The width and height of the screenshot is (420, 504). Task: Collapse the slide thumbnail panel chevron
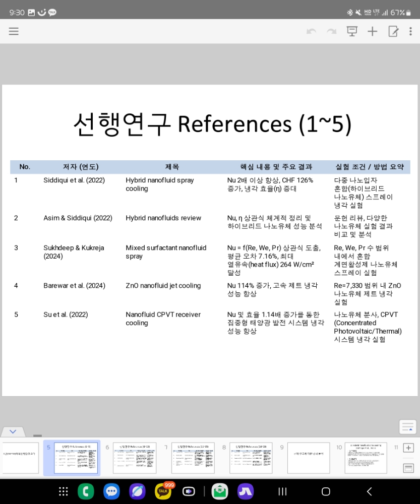click(13, 432)
